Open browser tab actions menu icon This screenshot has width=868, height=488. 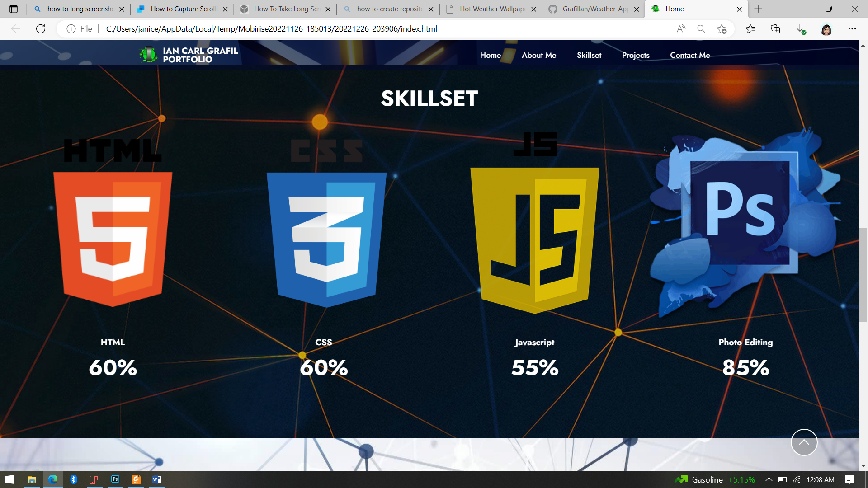(14, 9)
